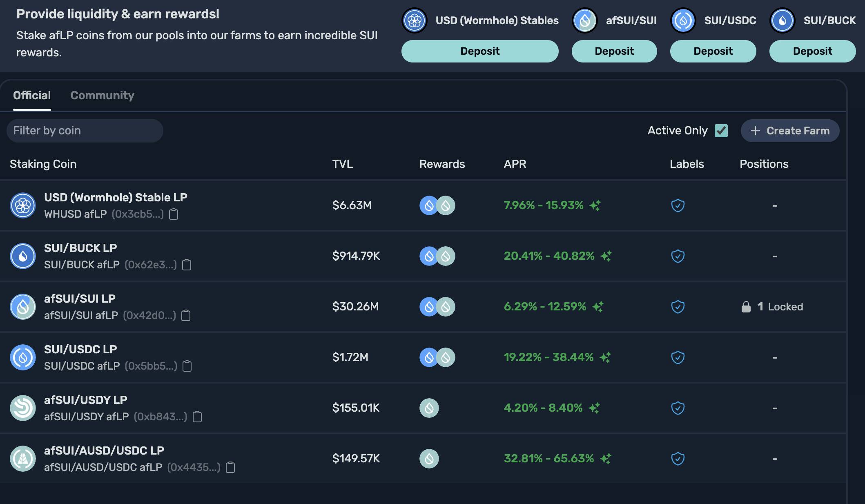Viewport: 865px width, 504px height.
Task: Click the Deposit button for USD Wormhole Stables
Action: [480, 51]
